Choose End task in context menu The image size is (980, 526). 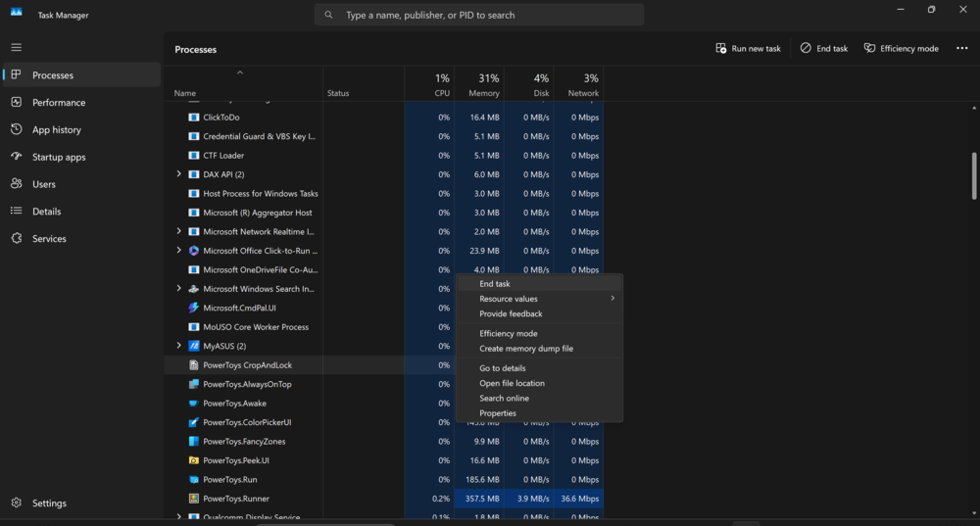tap(540, 284)
